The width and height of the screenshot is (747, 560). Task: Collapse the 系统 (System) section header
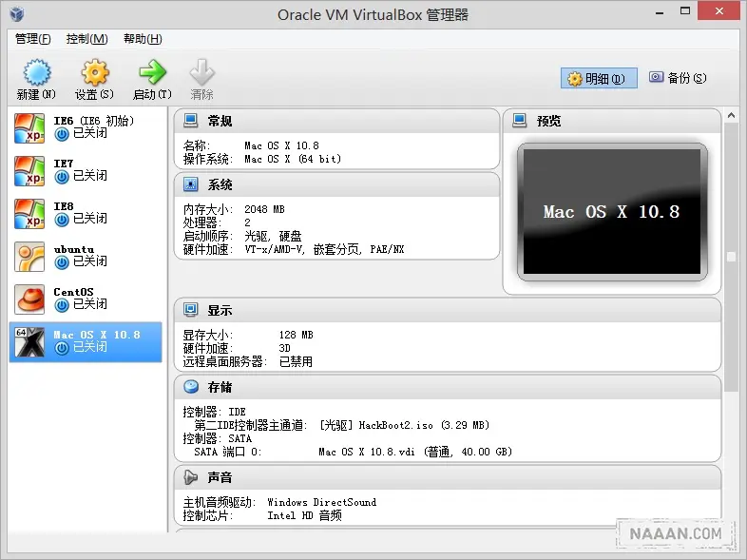[x=220, y=184]
